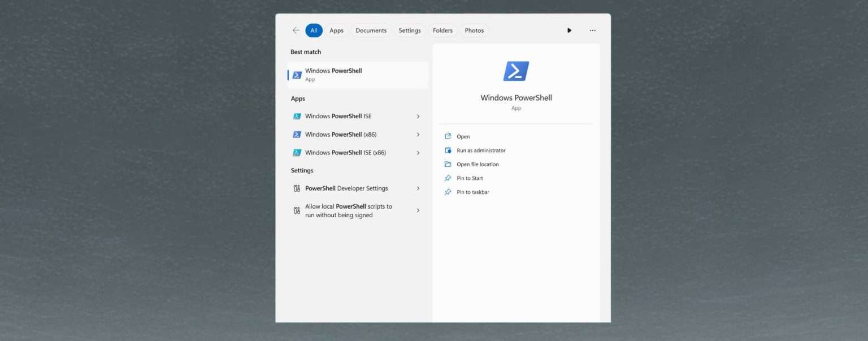Image resolution: width=868 pixels, height=341 pixels.
Task: Click the large PowerShell icon in the preview pane
Action: [516, 71]
